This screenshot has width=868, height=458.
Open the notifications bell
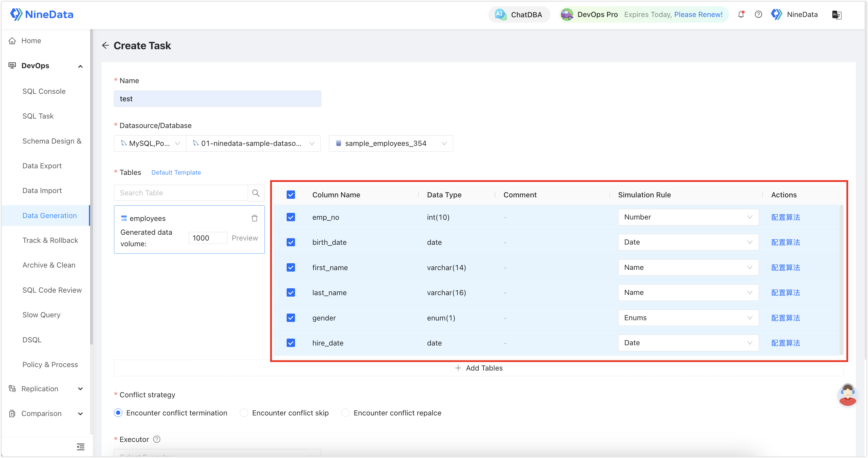(x=741, y=14)
